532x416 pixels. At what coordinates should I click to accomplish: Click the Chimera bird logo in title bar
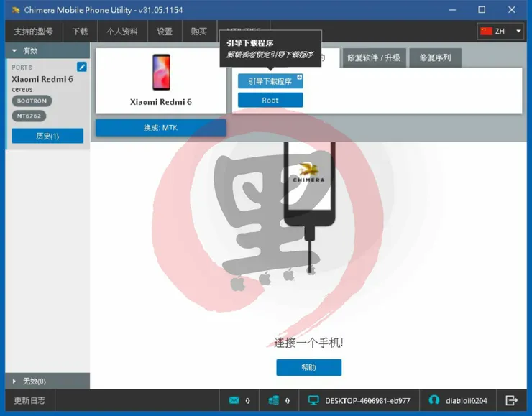[16, 10]
